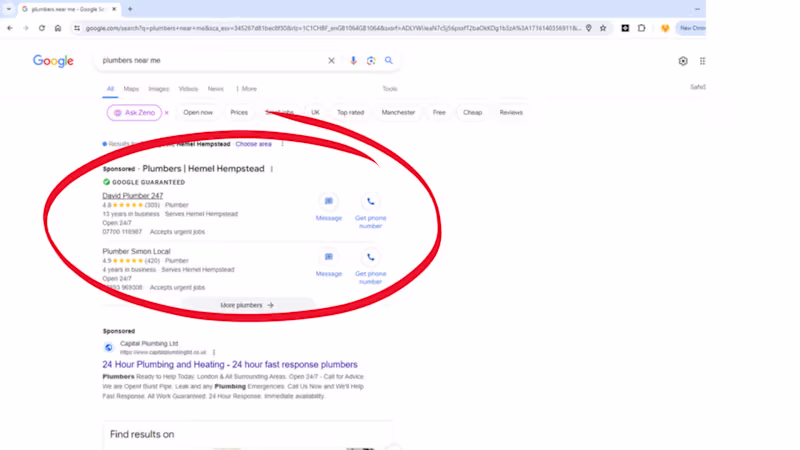Go to the Google logo homepage
800x450 pixels.
click(x=53, y=61)
